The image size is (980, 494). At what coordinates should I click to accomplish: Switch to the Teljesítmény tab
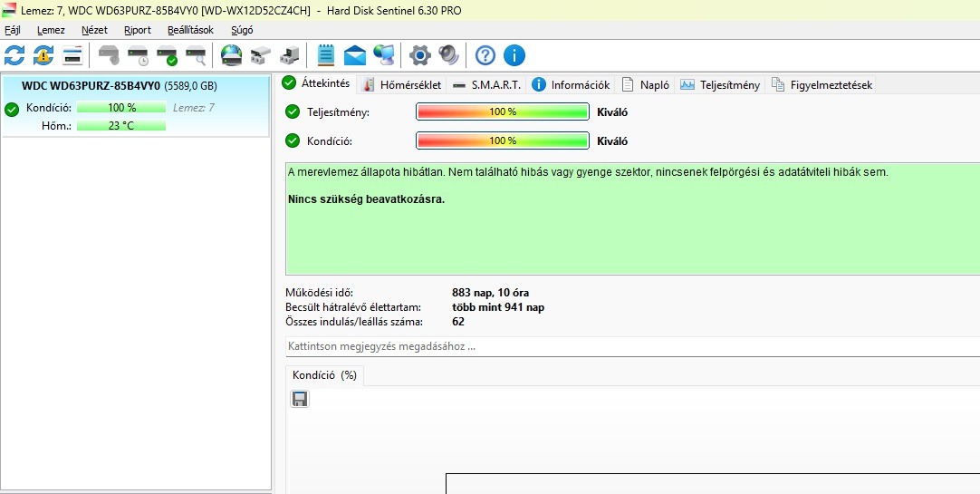[721, 85]
